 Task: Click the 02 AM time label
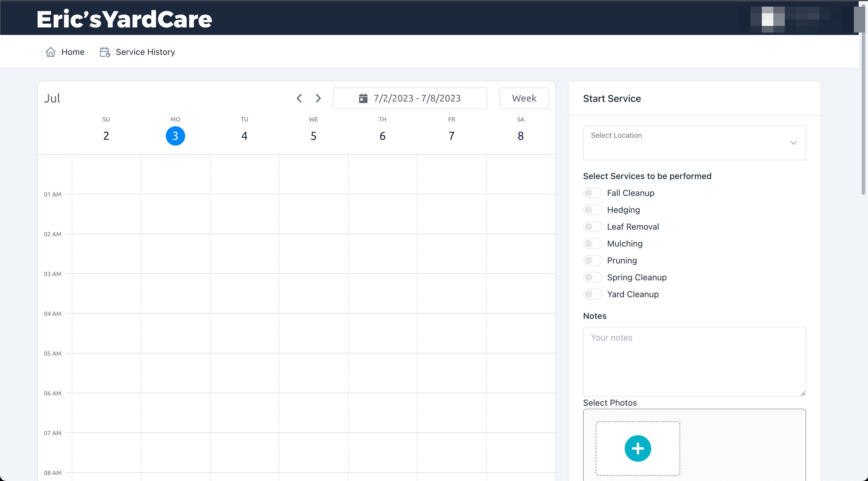tap(52, 234)
